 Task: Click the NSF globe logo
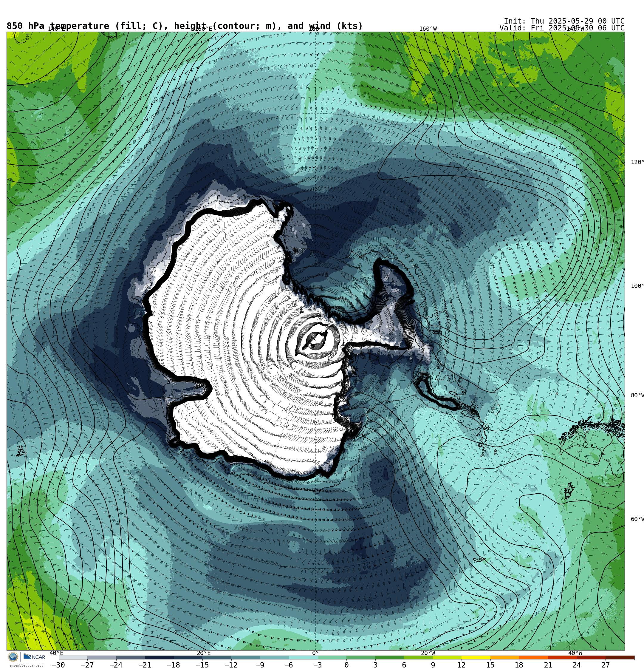[13, 657]
